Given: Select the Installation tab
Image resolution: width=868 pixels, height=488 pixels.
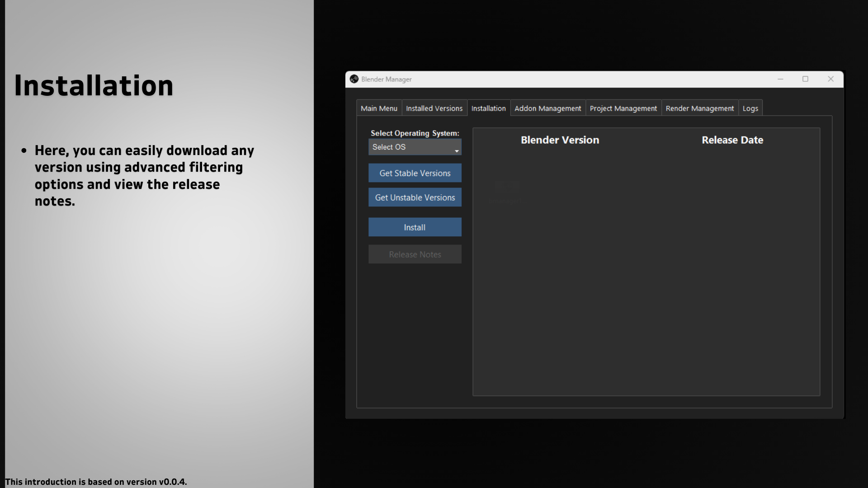Looking at the screenshot, I should [x=488, y=108].
